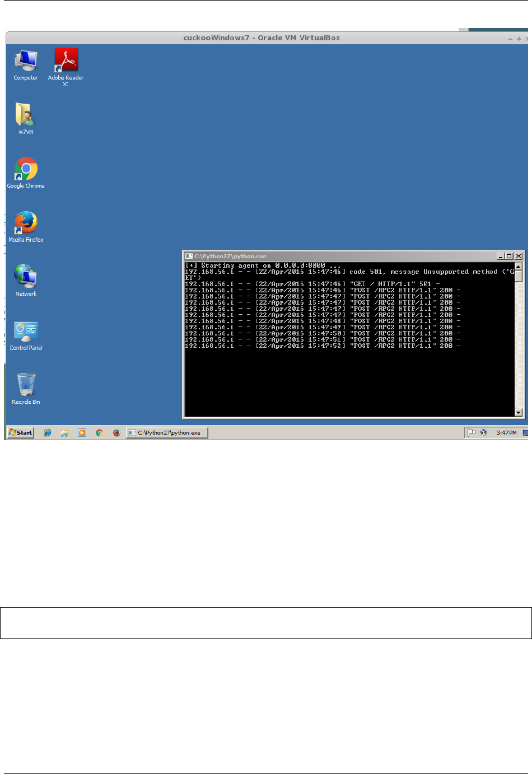Open the Recycle Bin

pyautogui.click(x=26, y=389)
